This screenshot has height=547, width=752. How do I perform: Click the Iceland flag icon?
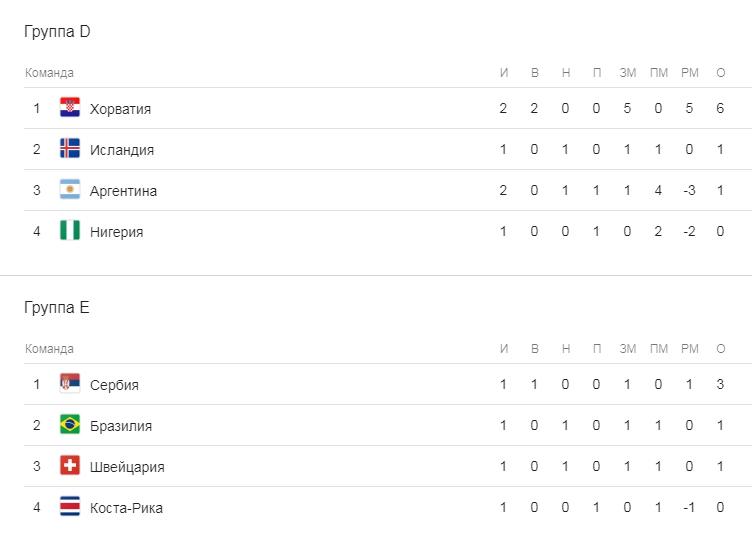69,149
